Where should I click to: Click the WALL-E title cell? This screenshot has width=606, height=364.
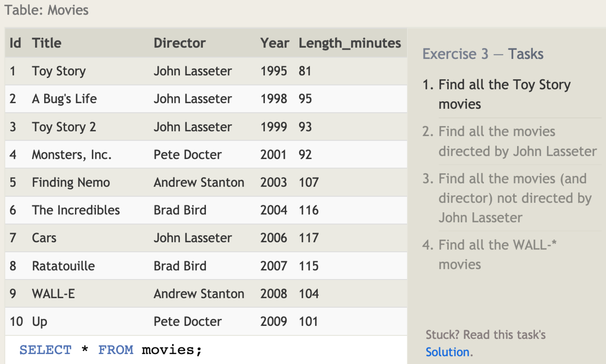click(53, 294)
